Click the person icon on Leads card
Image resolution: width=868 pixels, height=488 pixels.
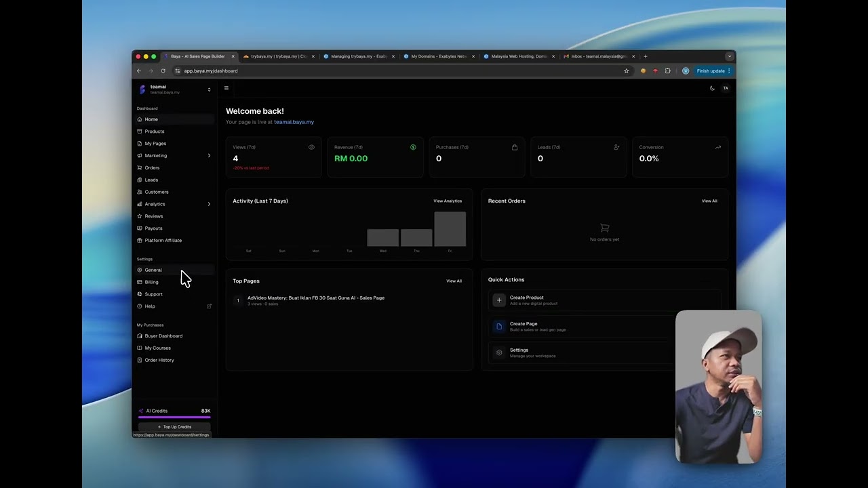[616, 147]
